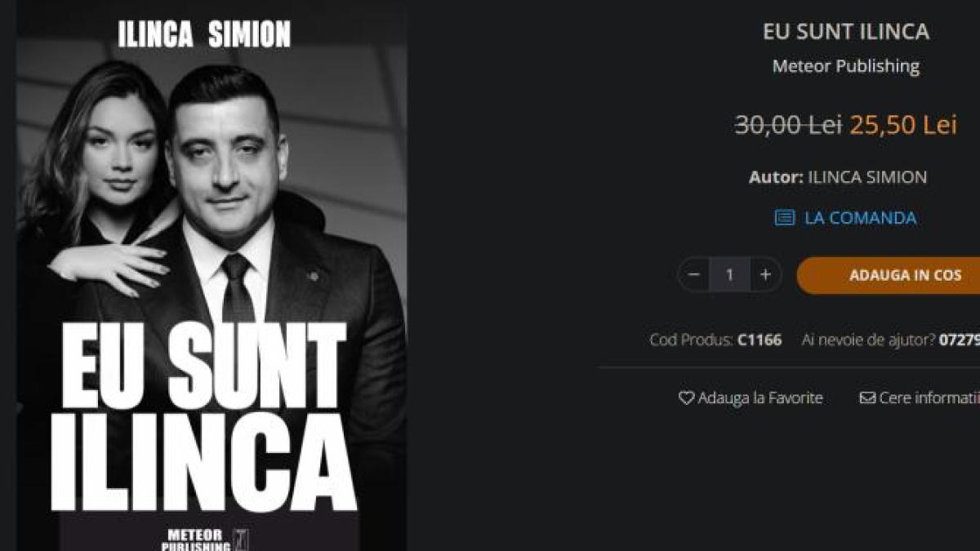Image resolution: width=980 pixels, height=551 pixels.
Task: Click the discounted price 25,50 Lei
Action: pos(903,125)
